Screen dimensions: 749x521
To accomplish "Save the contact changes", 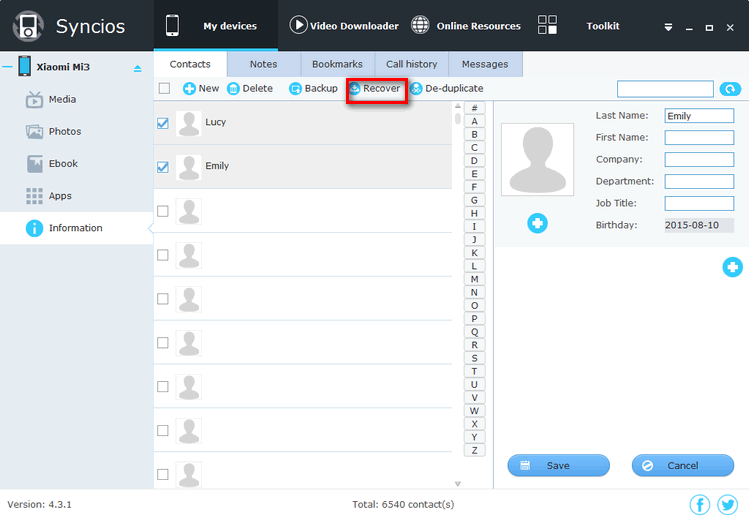I will pyautogui.click(x=558, y=466).
